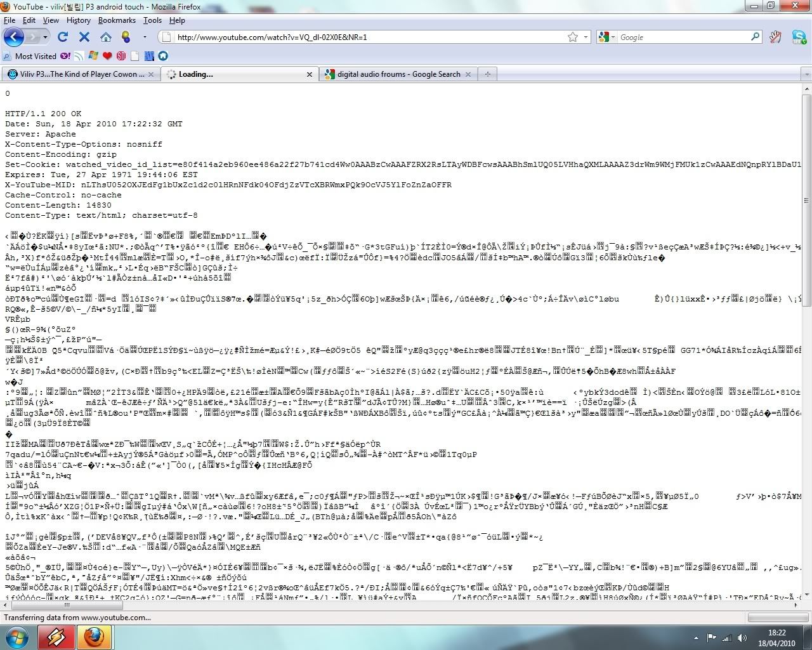
Task: Open the red SD circle bookmark
Action: pyautogui.click(x=121, y=56)
